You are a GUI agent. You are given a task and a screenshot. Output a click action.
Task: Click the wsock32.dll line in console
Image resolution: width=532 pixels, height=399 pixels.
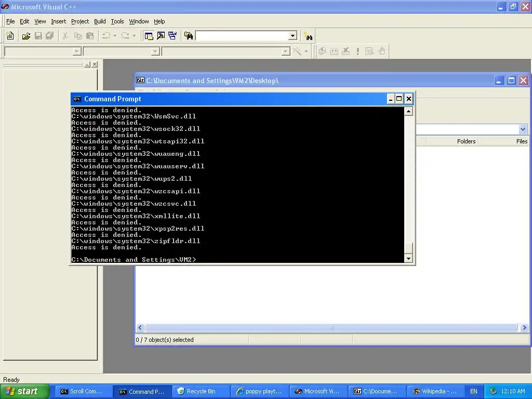point(136,129)
